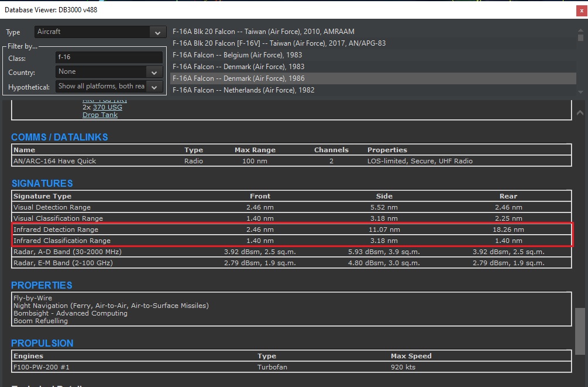
Task: Click the PROPULSION heading
Action: tap(42, 343)
